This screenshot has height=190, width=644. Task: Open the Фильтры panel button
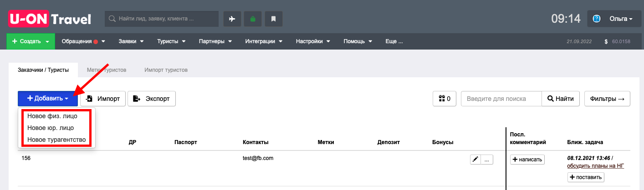(x=607, y=99)
